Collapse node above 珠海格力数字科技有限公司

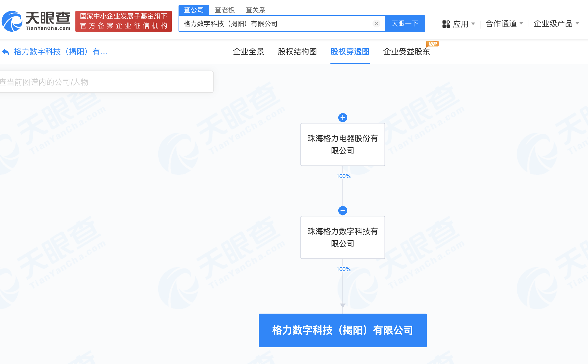click(x=342, y=211)
